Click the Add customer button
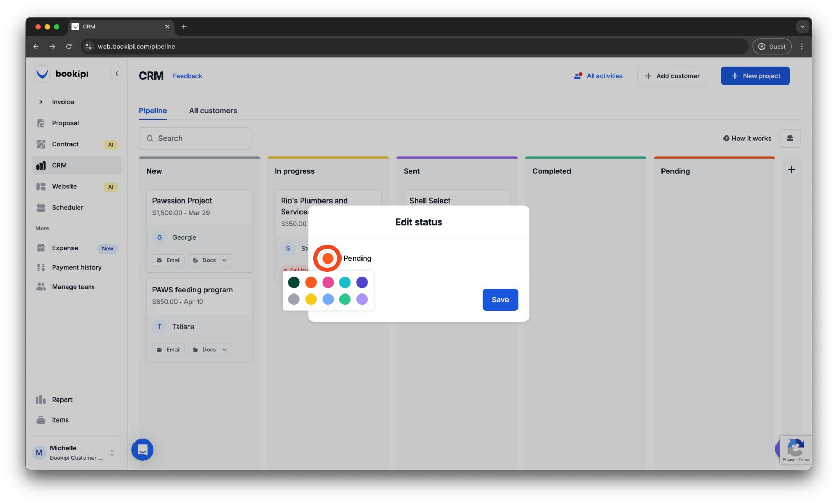 [x=671, y=76]
